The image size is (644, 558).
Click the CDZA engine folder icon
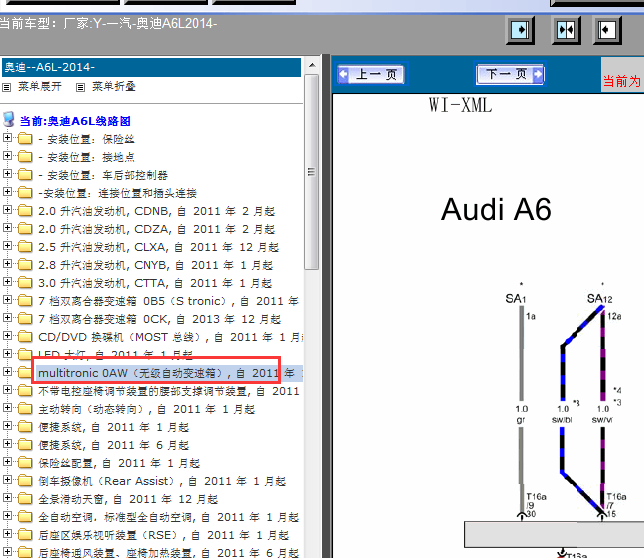pos(25,229)
